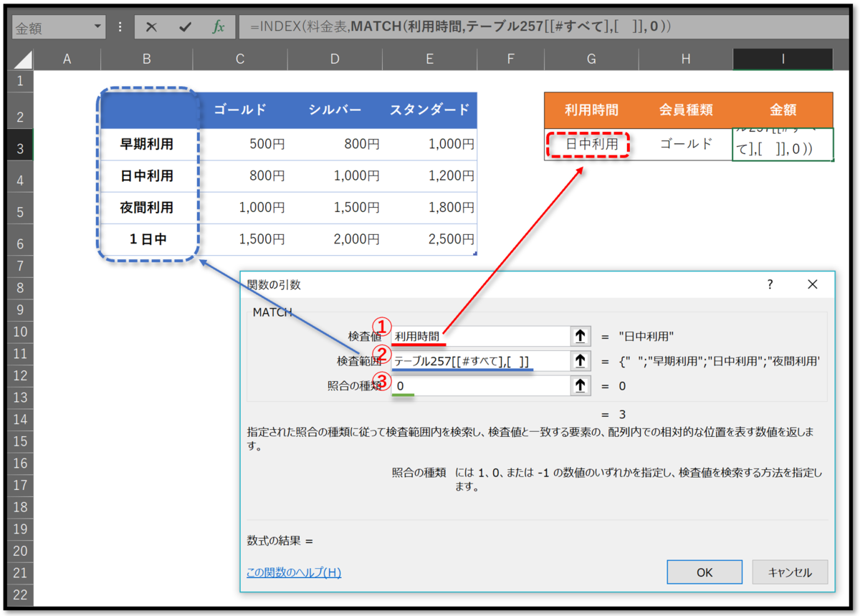The height and width of the screenshot is (616, 860).
Task: Confirm the formula with the checkmark icon
Action: click(x=185, y=27)
